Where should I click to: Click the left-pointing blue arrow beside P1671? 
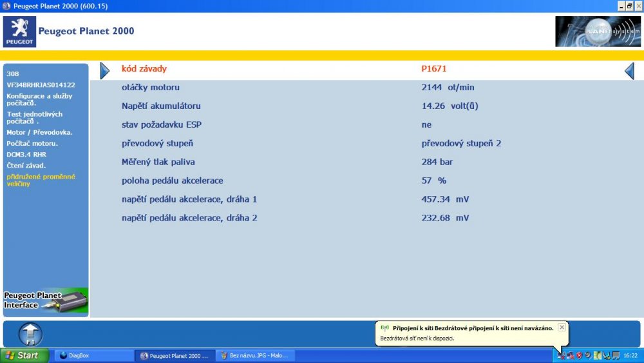point(630,71)
